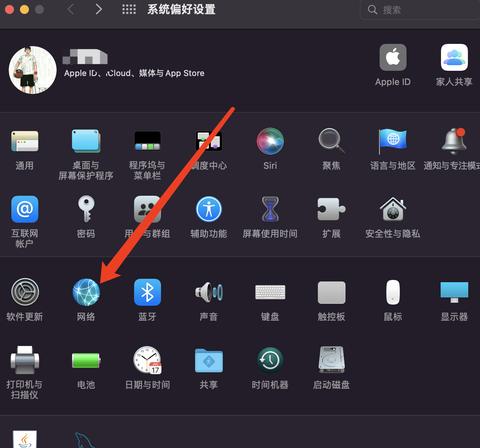Open Displays (显示器) preferences
This screenshot has width=480, height=448.
(x=454, y=292)
